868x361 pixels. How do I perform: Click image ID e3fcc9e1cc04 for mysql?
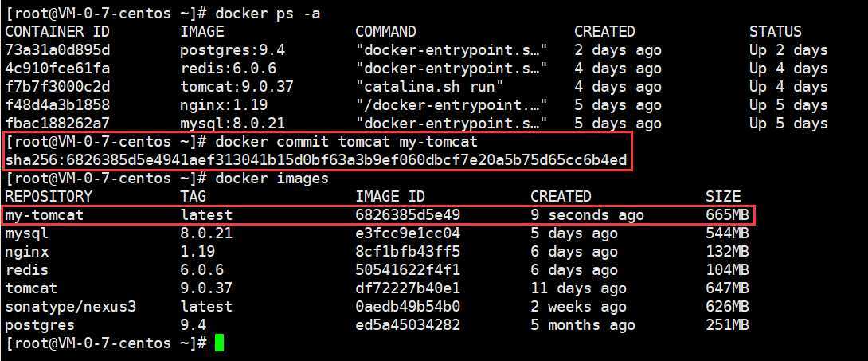tap(408, 233)
